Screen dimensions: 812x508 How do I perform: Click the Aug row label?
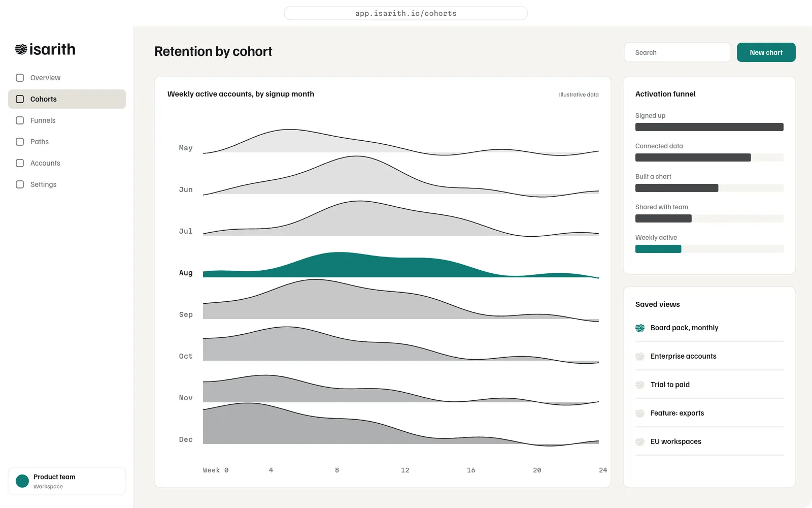(186, 273)
